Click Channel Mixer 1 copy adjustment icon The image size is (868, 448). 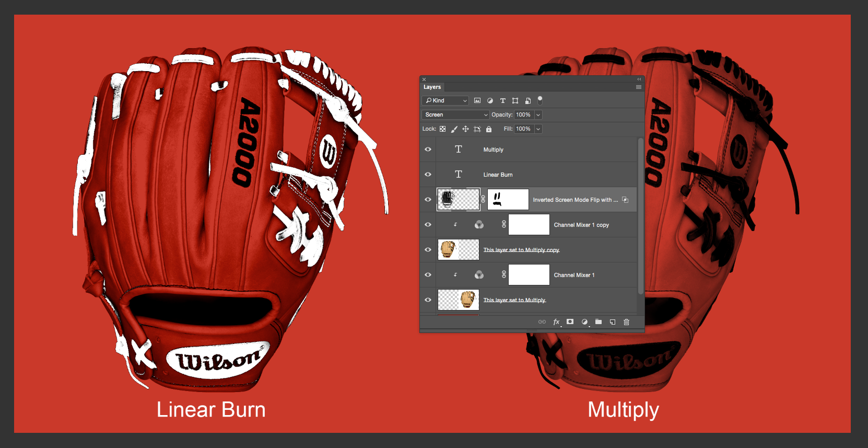pos(479,225)
